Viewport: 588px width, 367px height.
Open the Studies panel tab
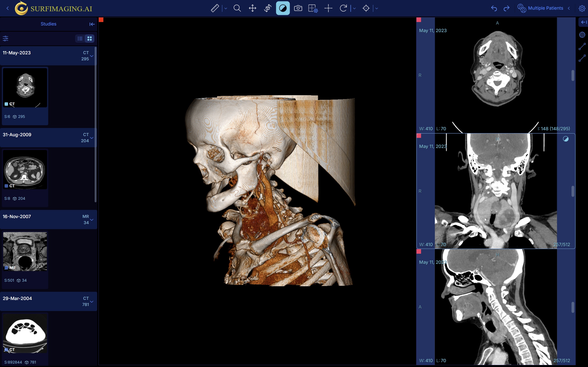click(x=48, y=24)
